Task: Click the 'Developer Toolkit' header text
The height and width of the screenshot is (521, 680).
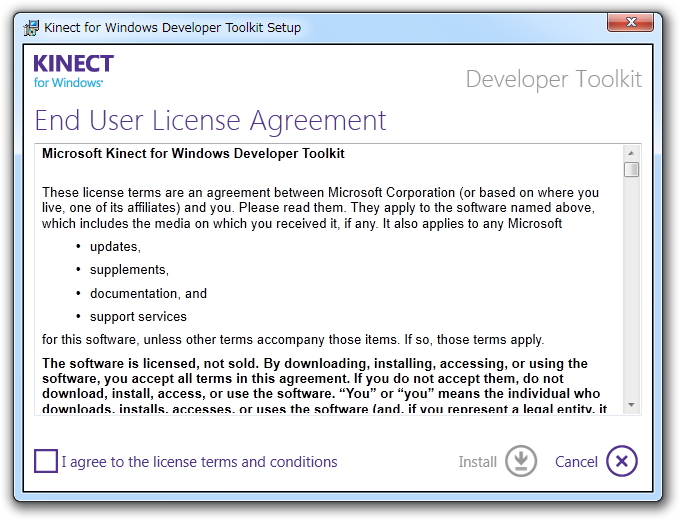Action: tap(553, 79)
